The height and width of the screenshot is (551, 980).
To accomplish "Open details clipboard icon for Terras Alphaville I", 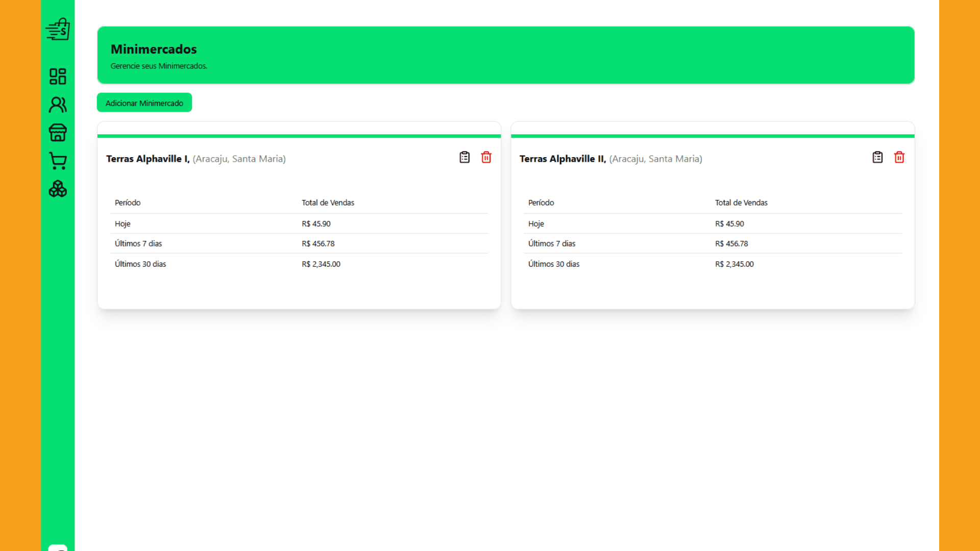I will pos(464,157).
